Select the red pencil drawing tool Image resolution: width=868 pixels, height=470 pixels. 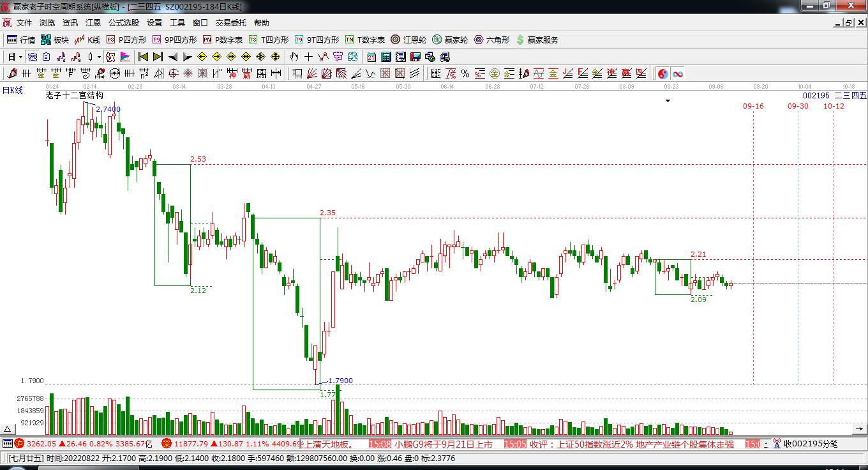(11, 73)
